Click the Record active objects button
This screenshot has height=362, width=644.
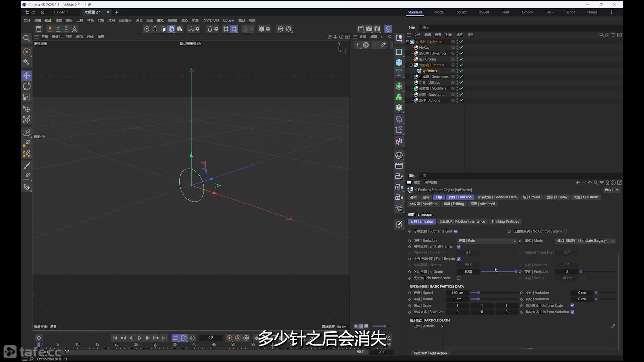click(x=229, y=338)
